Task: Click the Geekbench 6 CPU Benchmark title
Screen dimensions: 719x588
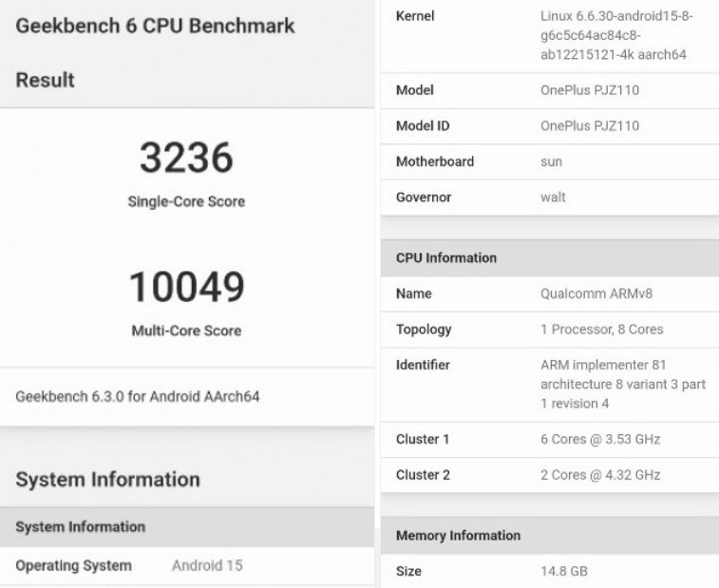Action: [155, 26]
